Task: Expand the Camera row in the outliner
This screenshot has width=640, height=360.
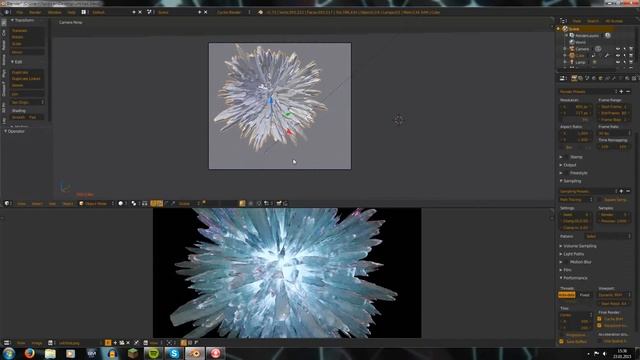Action: (x=565, y=49)
